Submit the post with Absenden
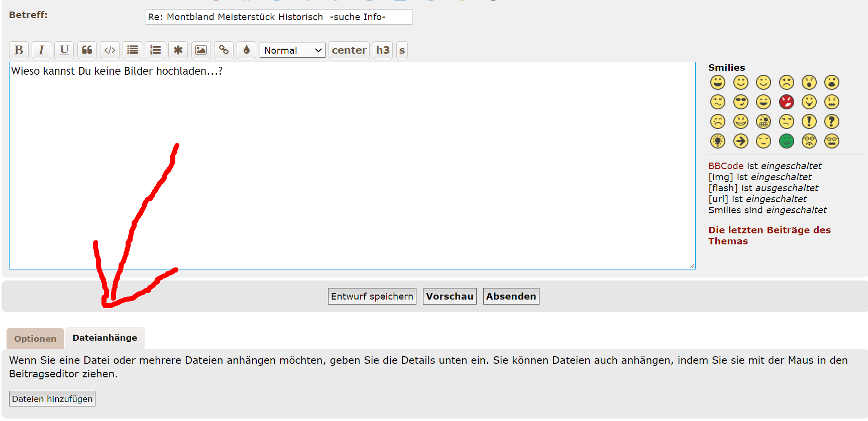Viewport: 868px width, 421px height. click(511, 296)
